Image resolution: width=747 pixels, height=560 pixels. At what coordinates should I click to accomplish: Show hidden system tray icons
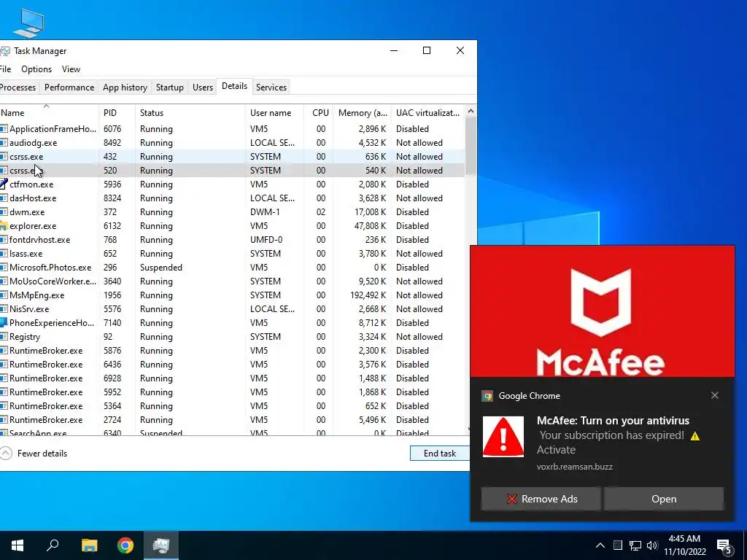[600, 545]
